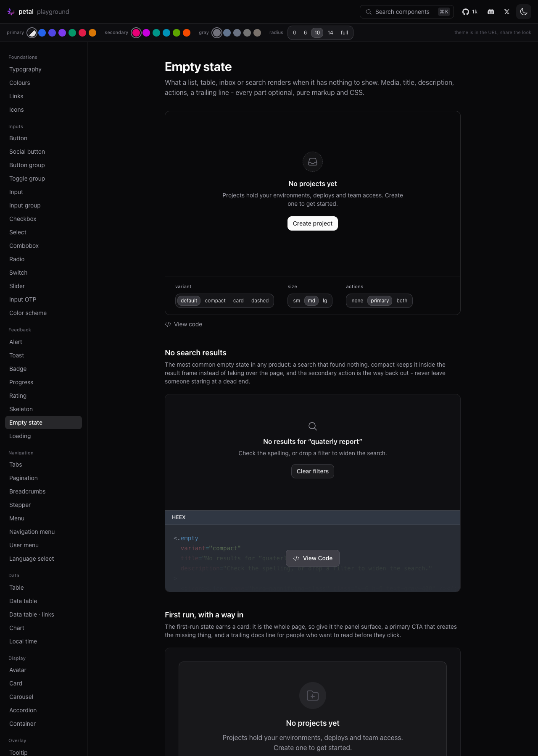Pick the lime green secondary color swatch
This screenshot has height=756, width=538.
pyautogui.click(x=177, y=33)
